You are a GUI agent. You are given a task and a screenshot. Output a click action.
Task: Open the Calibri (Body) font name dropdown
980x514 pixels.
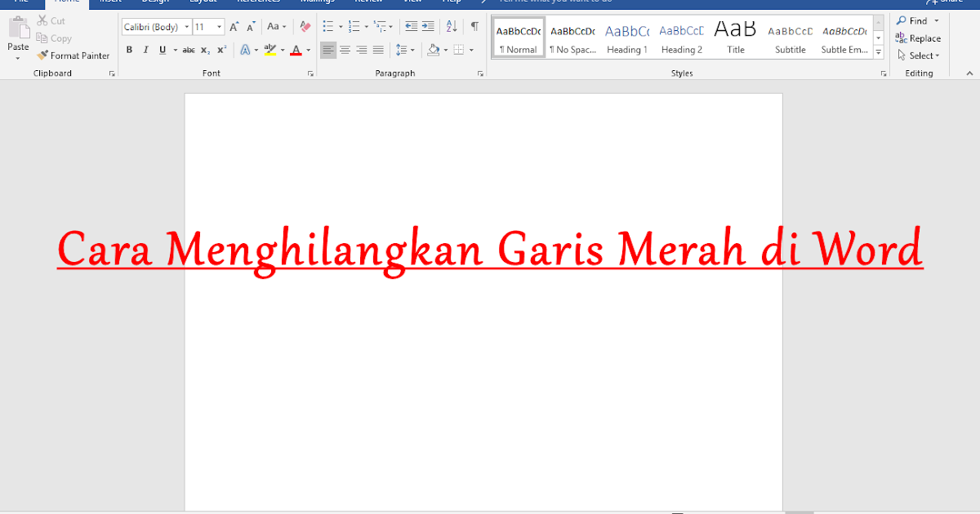pos(187,27)
